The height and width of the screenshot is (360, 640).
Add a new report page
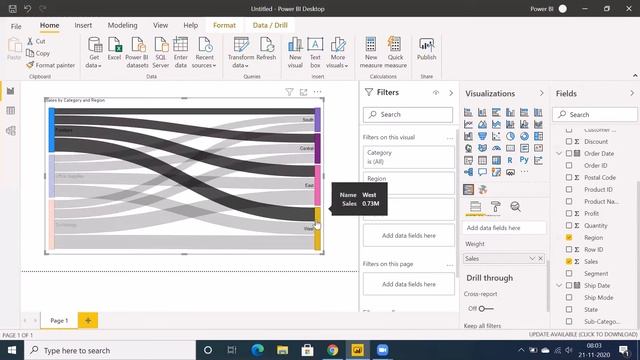88,320
